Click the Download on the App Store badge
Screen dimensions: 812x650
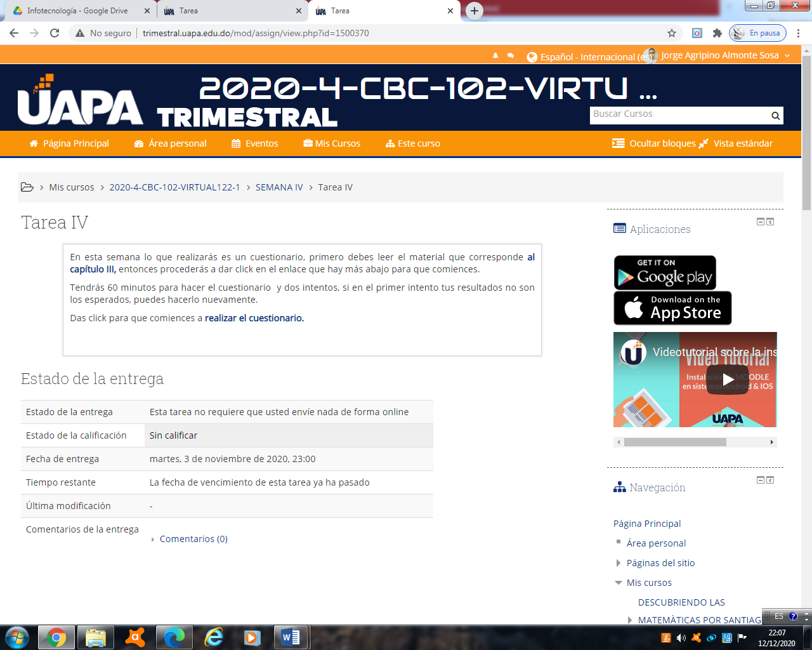click(672, 308)
